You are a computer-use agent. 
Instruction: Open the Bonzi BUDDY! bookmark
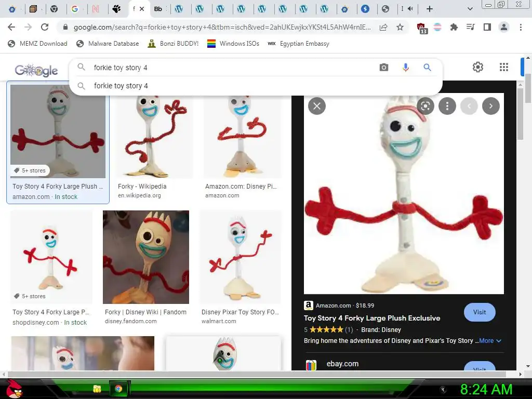[x=174, y=44]
